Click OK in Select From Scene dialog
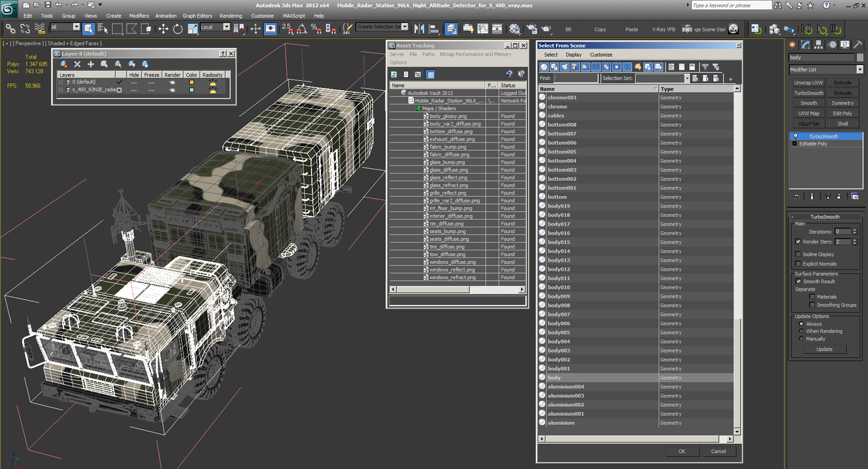Viewport: 868px width, 469px height. pos(682,451)
